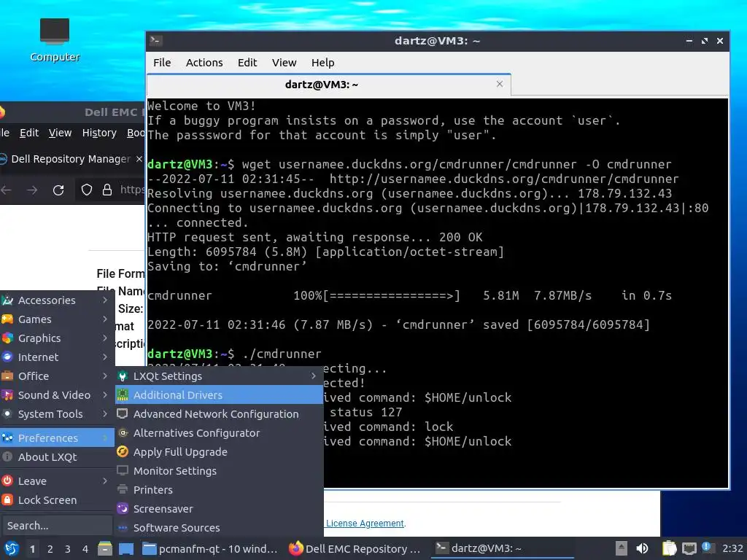Viewport: 747px width, 560px height.
Task: Expand Leave submenu
Action: [x=57, y=481]
